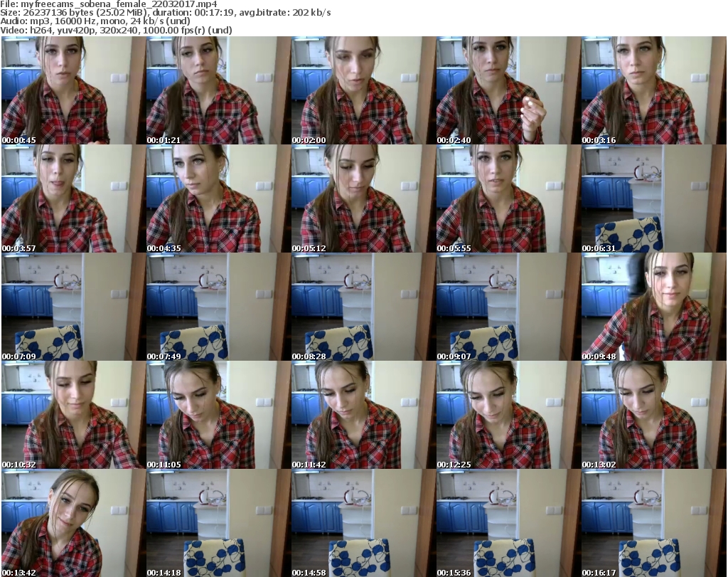The image size is (728, 577).
Task: Select the frame stamped 00:05:55
Action: pos(508,198)
